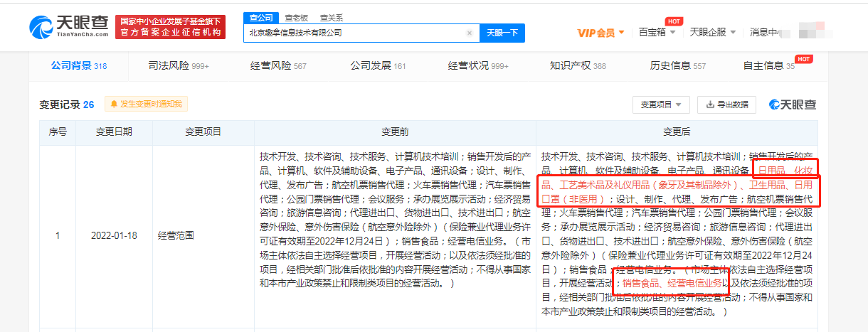
Task: Click the 变更项目 table column header
Action: tap(203, 132)
